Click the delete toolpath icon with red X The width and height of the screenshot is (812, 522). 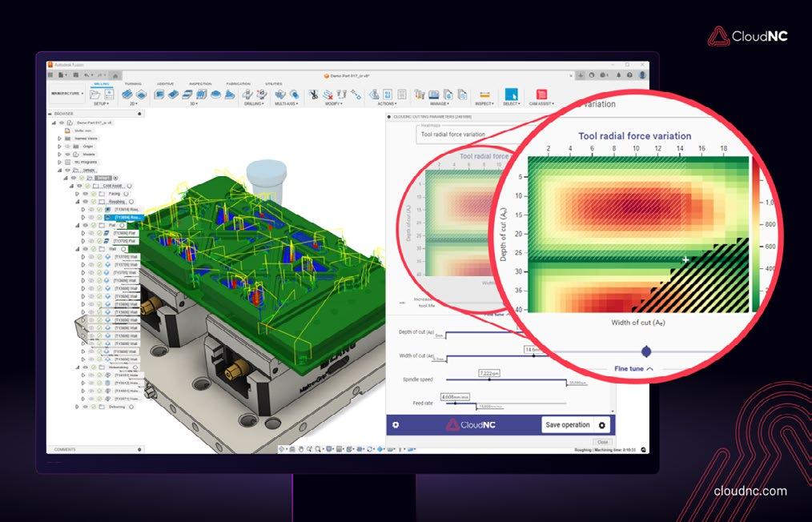pyautogui.click(x=328, y=94)
